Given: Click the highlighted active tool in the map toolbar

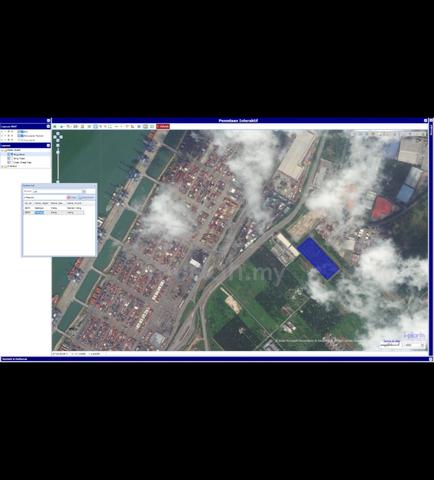Looking at the screenshot, I should (x=95, y=126).
